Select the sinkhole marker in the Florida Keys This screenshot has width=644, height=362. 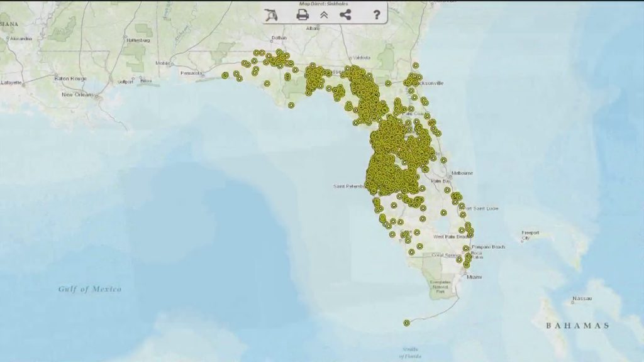click(407, 323)
